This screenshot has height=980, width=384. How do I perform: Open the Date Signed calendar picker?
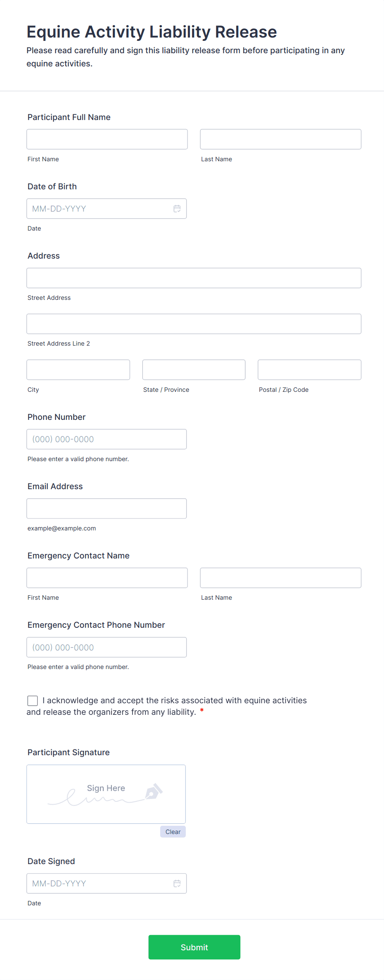(177, 883)
